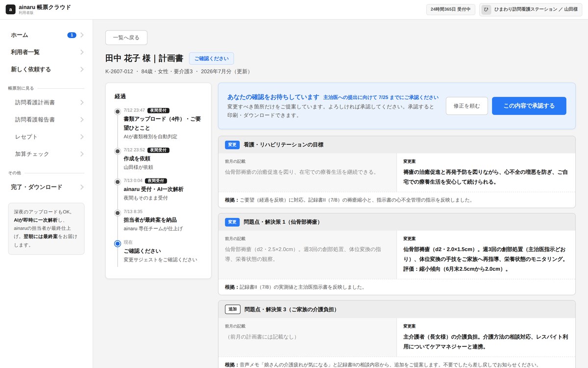Click the （前月の計画書には記載なし） text
Viewport: 588px width, 368px height.
point(261,337)
